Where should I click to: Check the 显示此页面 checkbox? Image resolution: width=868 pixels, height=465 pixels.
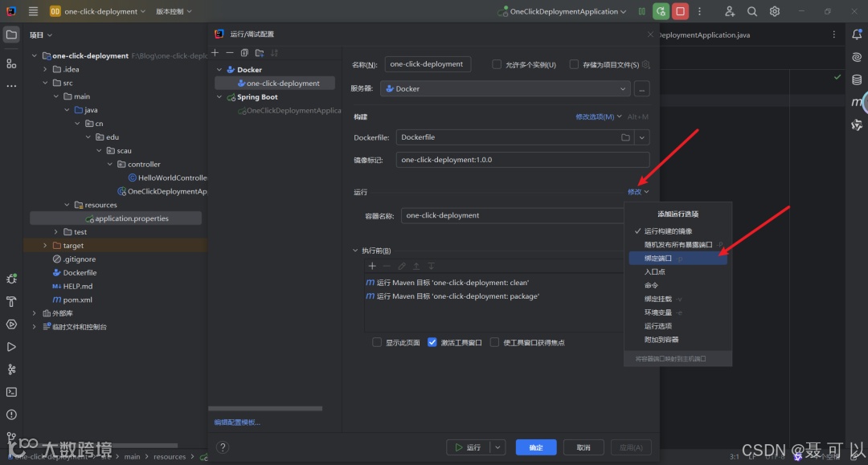[x=377, y=342]
